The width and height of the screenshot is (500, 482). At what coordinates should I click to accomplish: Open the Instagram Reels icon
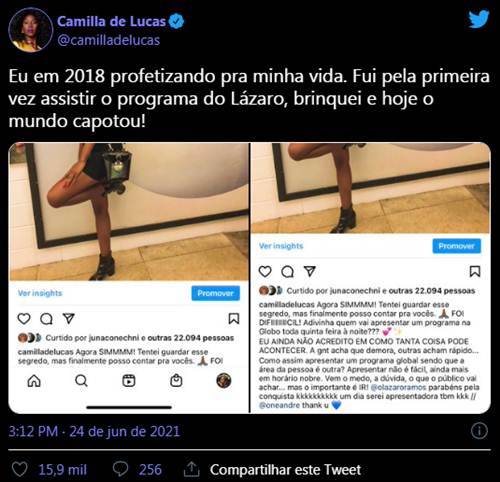coord(129,380)
